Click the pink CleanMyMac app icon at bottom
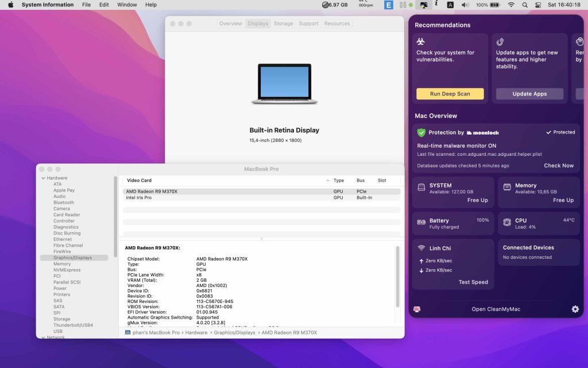The image size is (588, 368). tap(417, 309)
